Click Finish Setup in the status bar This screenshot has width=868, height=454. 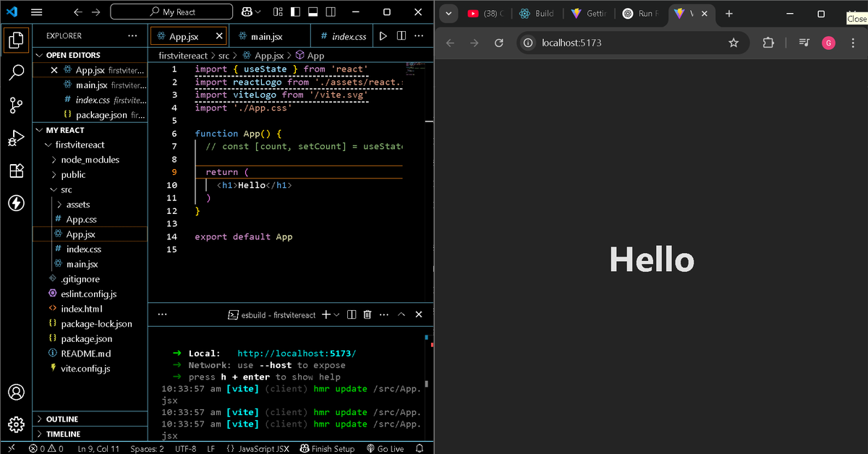328,448
